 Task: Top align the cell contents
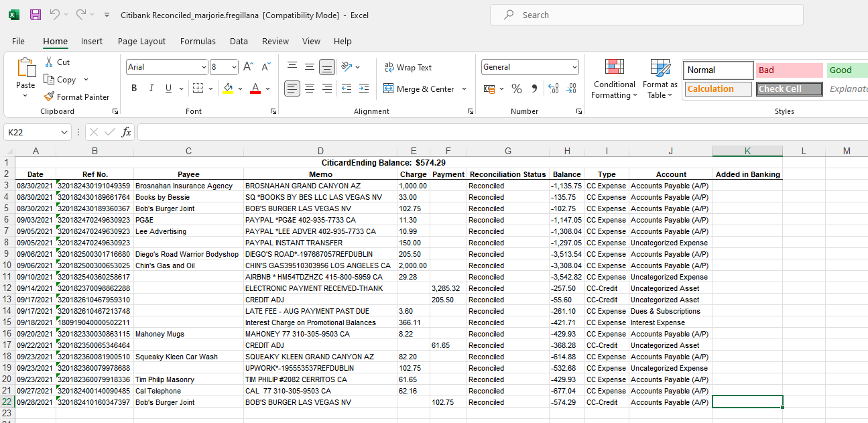[x=292, y=67]
